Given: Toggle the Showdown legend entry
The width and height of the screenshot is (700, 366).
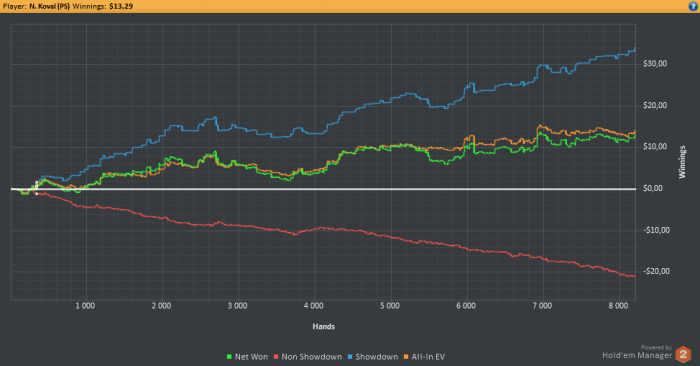Looking at the screenshot, I should coord(372,357).
